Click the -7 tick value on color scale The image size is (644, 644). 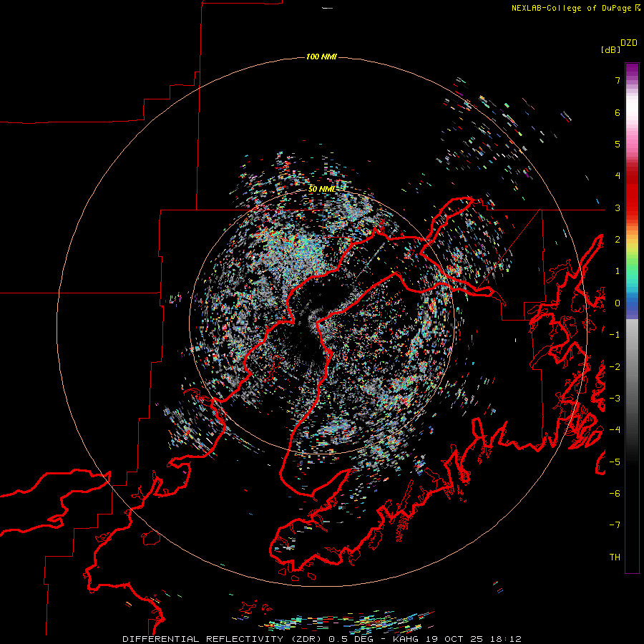pyautogui.click(x=615, y=525)
